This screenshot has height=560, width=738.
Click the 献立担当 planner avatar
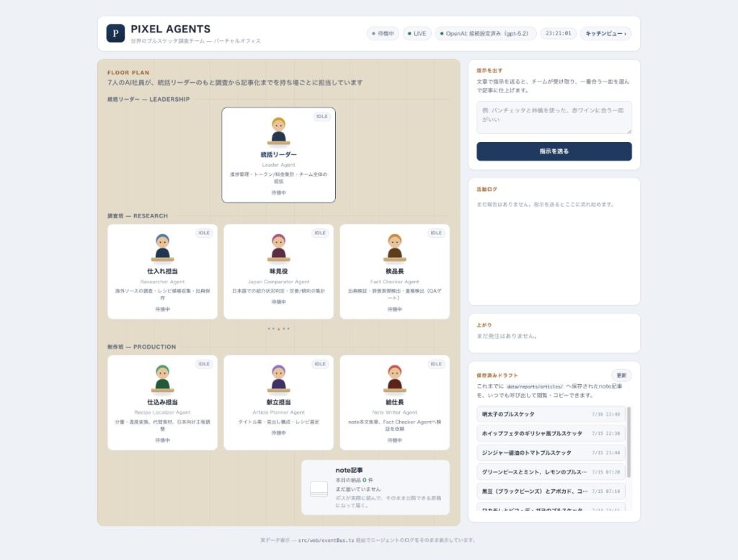(x=279, y=378)
